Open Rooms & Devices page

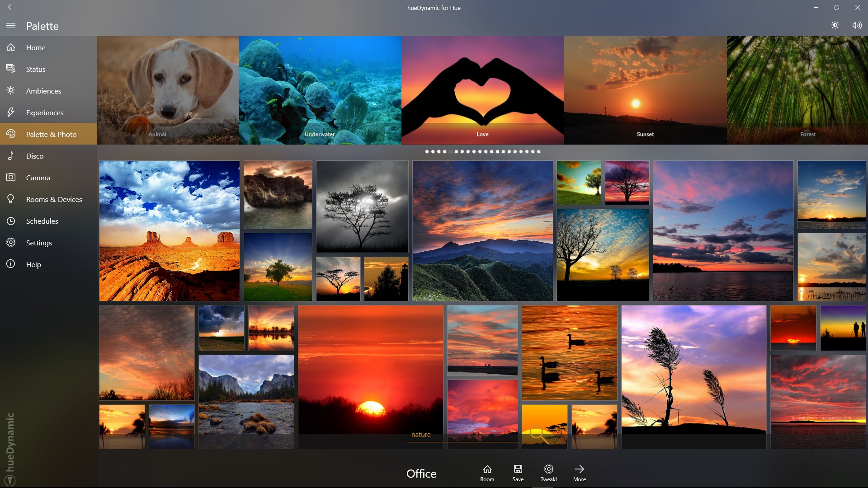(x=54, y=199)
